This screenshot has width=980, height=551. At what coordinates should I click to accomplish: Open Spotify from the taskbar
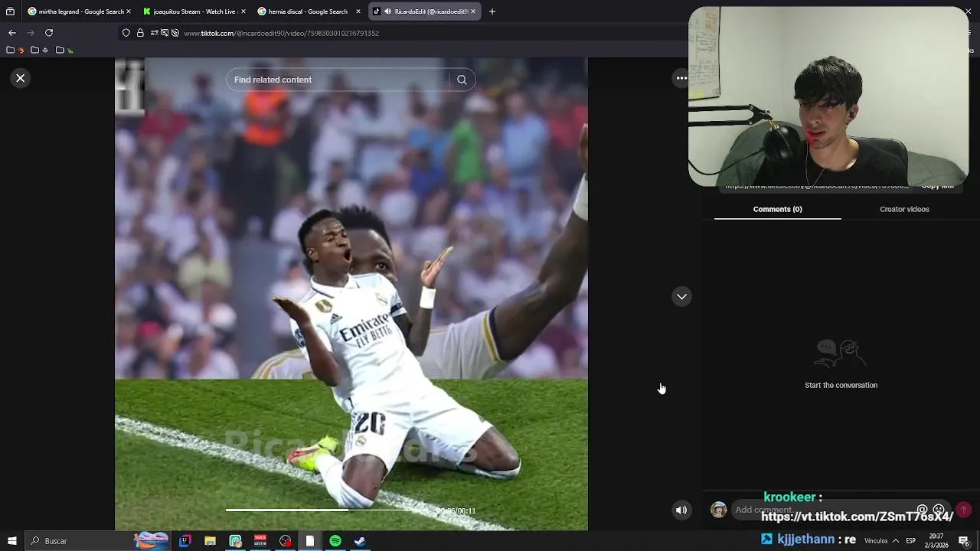(335, 541)
